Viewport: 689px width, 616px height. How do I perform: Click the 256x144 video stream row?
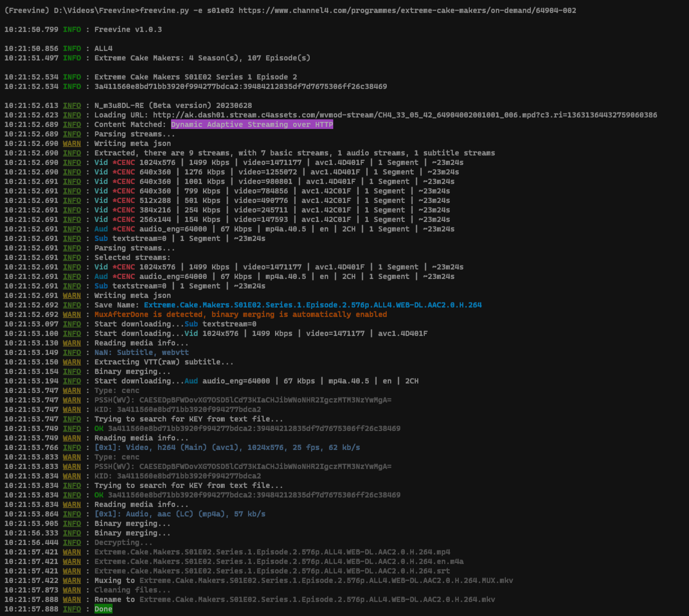tap(272, 219)
